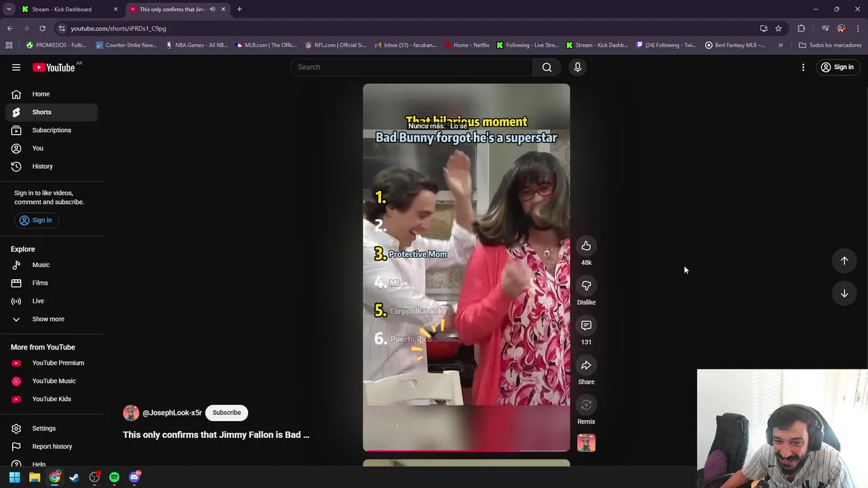Click the YouTube logo
Image resolution: width=868 pixels, height=488 pixels.
coord(54,67)
